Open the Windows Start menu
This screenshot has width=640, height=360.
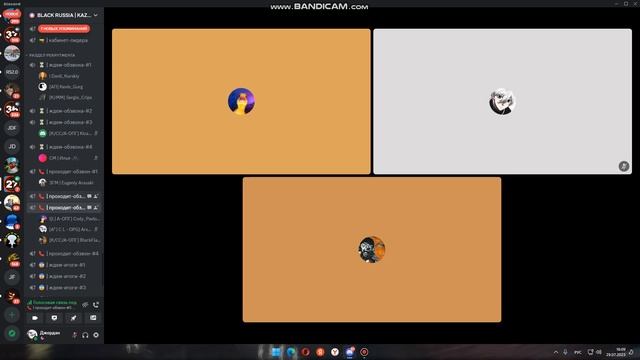276,352
